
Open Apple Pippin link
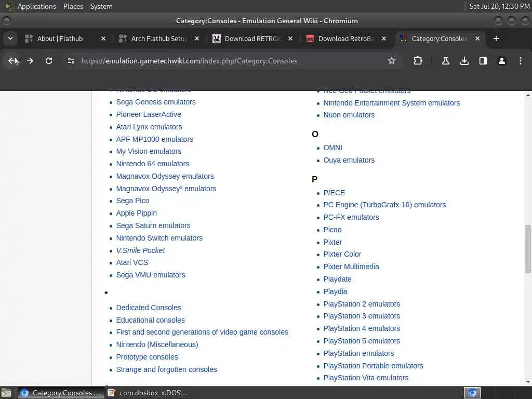(x=137, y=214)
